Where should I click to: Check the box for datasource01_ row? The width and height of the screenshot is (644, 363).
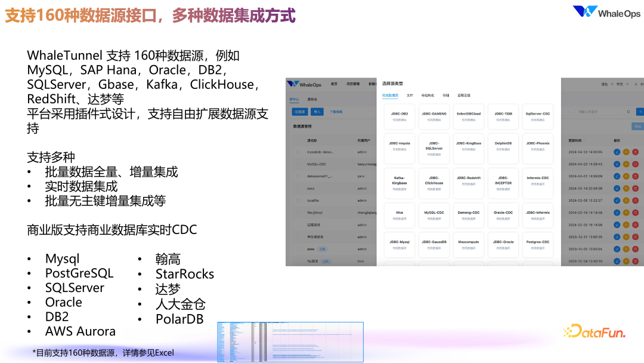[298, 176]
